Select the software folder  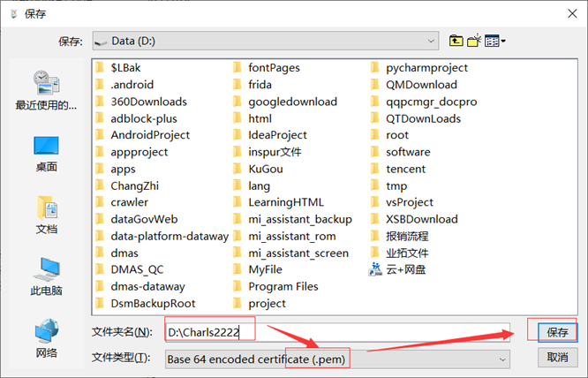point(401,152)
